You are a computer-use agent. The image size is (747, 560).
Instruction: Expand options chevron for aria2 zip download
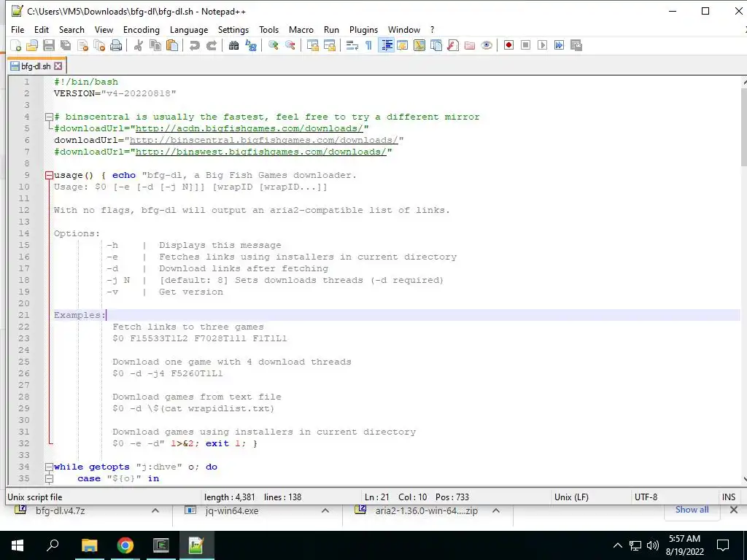click(x=496, y=510)
